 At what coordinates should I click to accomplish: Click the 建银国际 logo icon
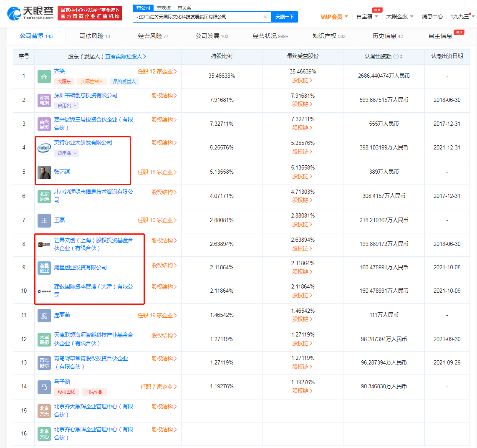44,291
